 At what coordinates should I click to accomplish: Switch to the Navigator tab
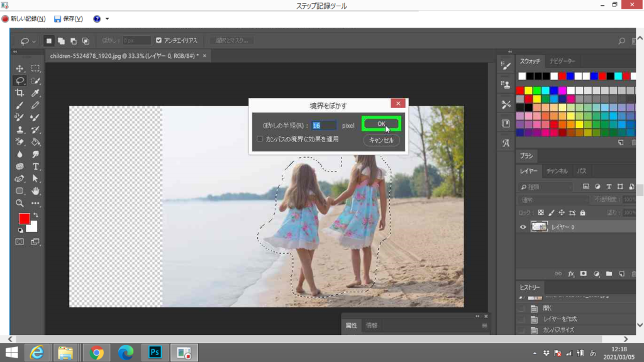pos(562,61)
